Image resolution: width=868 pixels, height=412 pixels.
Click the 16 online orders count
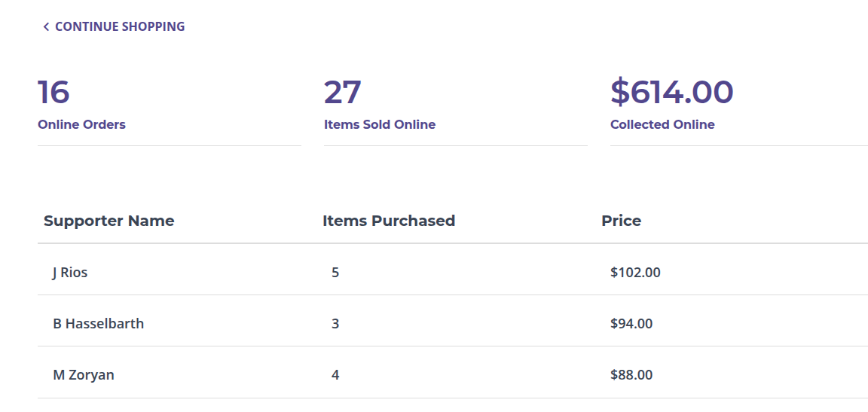(53, 92)
